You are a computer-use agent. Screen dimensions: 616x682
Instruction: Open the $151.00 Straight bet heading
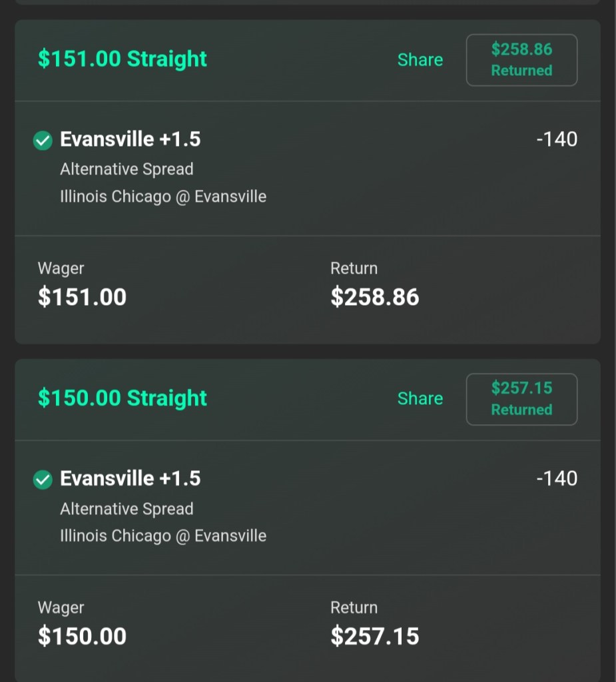(123, 59)
